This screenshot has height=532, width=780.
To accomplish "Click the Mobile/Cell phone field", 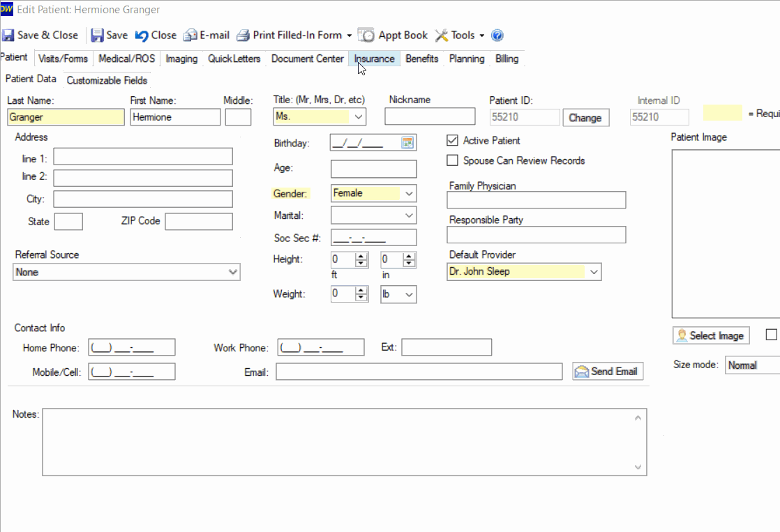I will pyautogui.click(x=132, y=372).
